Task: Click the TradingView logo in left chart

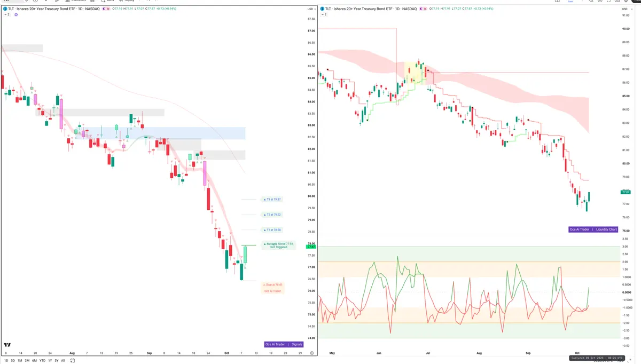Action: tap(7, 345)
